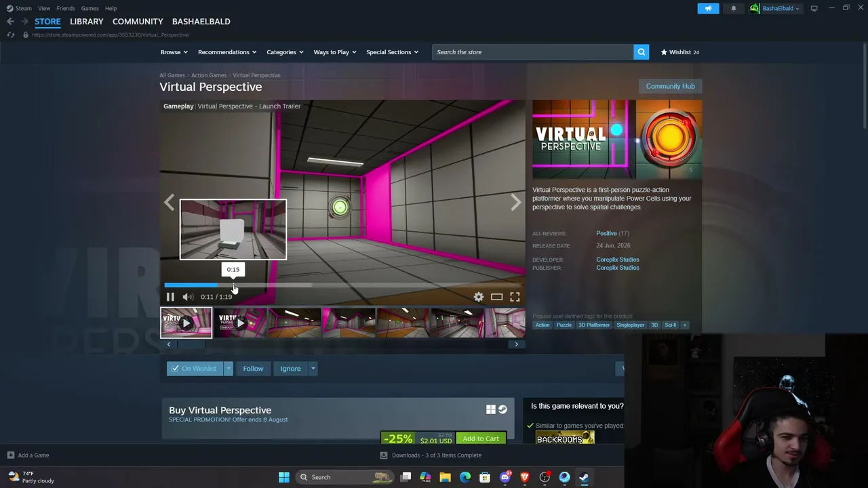Click the 3D Platformer tag

coord(594,325)
